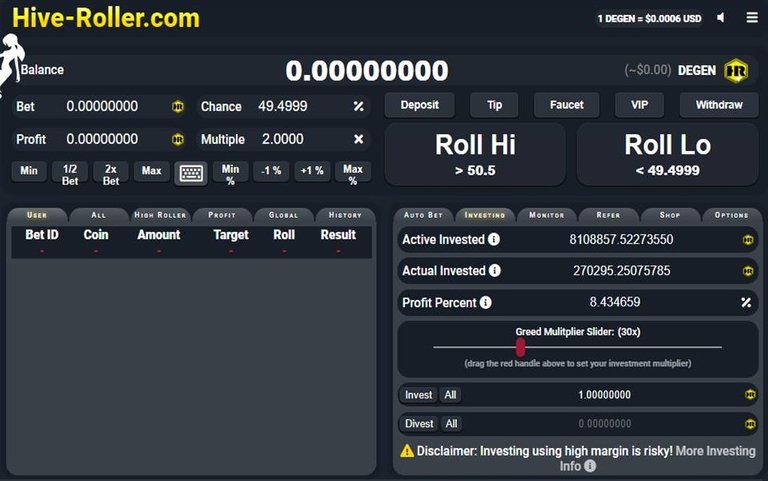
Task: Select the Investing tab
Action: coord(485,215)
